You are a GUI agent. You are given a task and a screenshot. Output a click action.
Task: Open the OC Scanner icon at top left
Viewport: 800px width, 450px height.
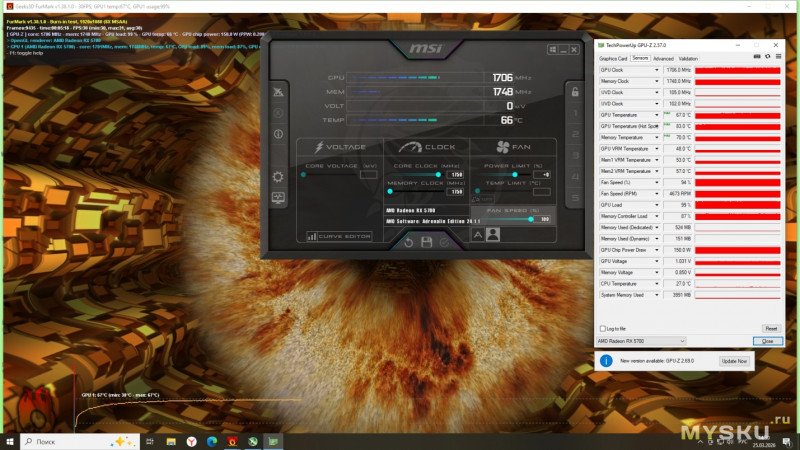[x=278, y=91]
